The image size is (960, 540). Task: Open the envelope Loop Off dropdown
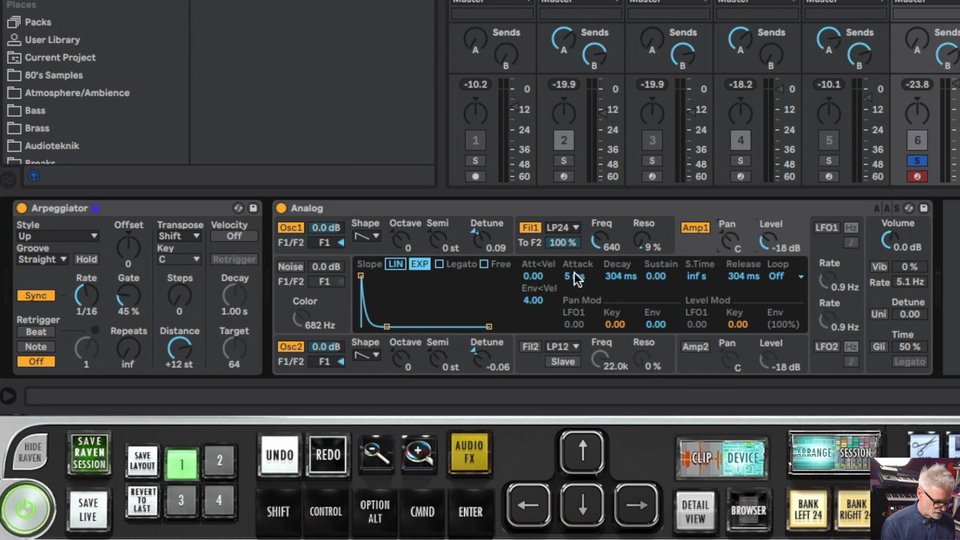pos(786,276)
